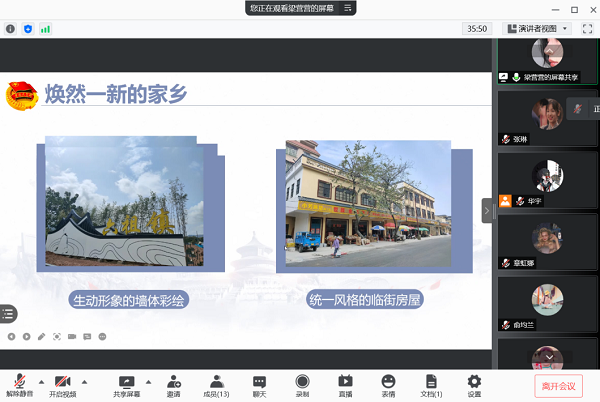Collapse the participant video side panel
Image resolution: width=600 pixels, height=402 pixels.
tap(487, 210)
